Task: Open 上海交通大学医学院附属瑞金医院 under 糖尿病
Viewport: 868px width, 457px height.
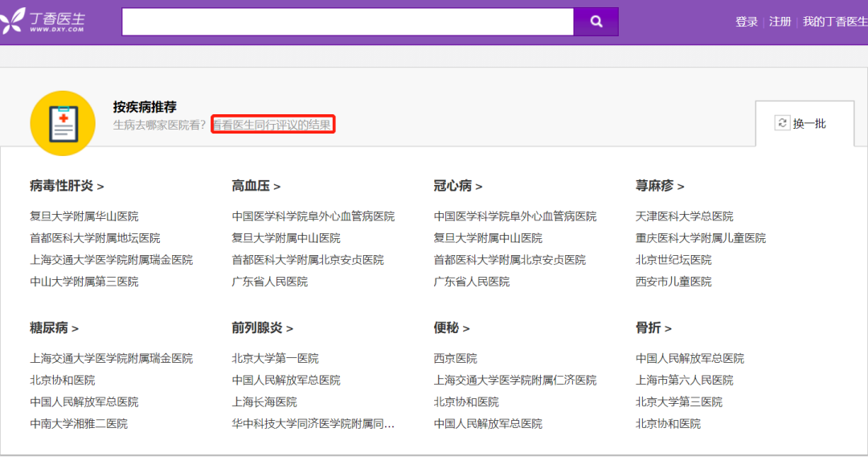Action: coord(111,358)
